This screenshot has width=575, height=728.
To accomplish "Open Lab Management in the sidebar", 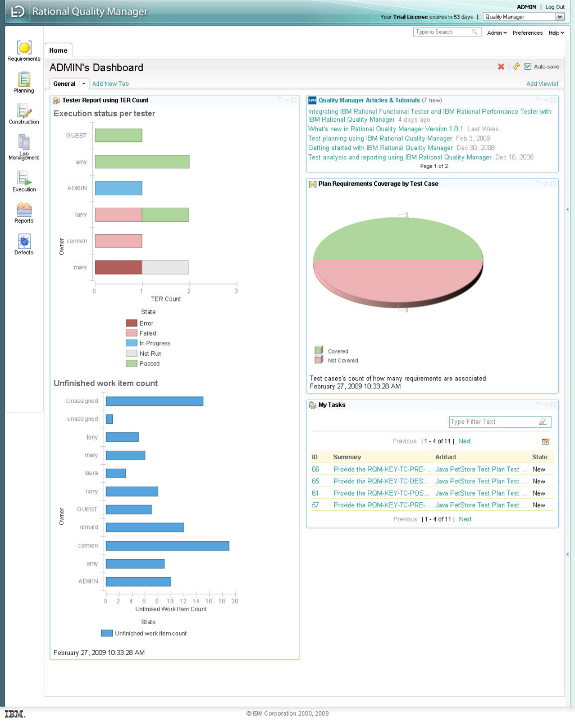I will coord(24,147).
